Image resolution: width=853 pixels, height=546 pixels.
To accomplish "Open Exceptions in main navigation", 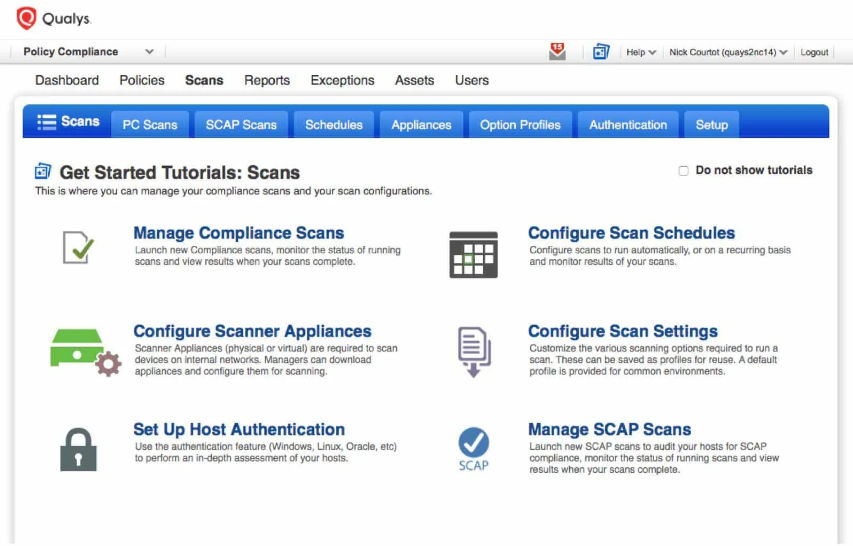I will coord(342,80).
